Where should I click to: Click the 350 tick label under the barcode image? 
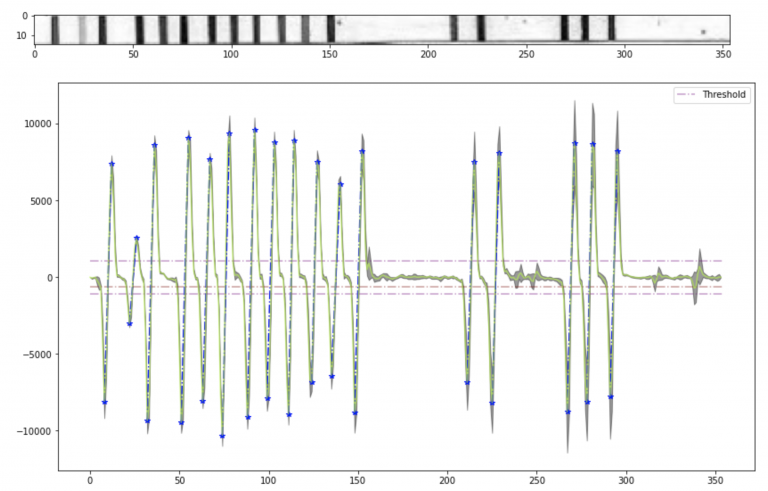[x=722, y=54]
